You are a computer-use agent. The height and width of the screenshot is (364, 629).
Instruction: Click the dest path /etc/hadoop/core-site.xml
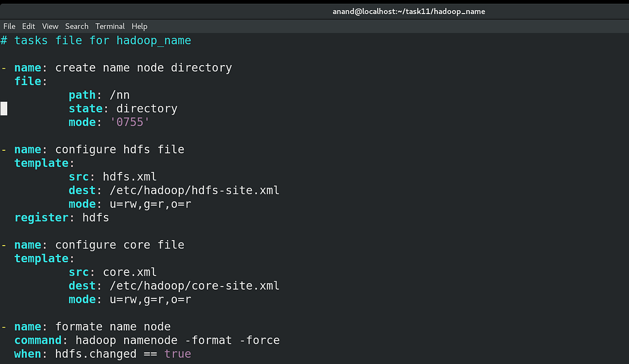point(195,286)
